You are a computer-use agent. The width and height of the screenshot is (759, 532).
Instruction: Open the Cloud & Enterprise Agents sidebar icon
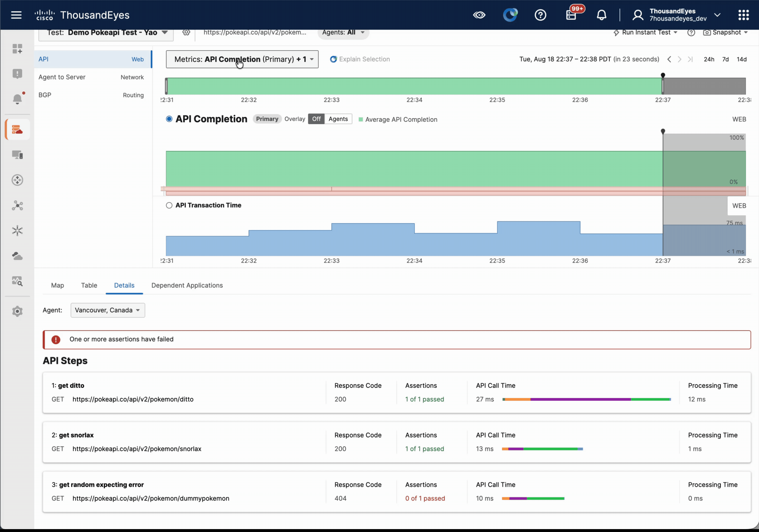[17, 129]
